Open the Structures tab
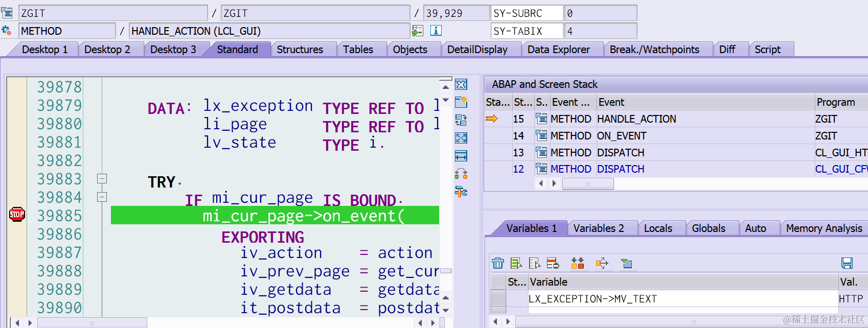Image resolution: width=868 pixels, height=328 pixels. tap(300, 50)
